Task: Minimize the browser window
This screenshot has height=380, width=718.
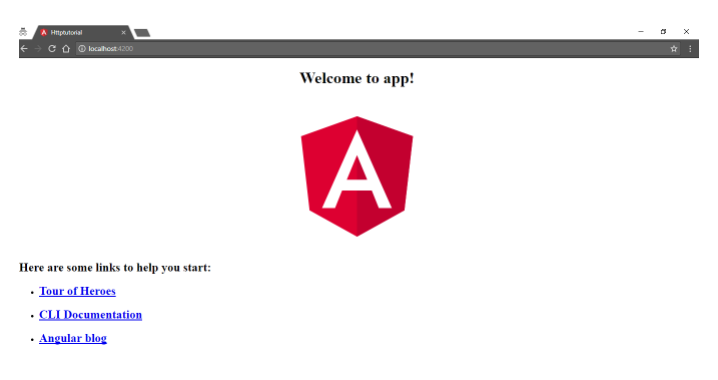Action: pyautogui.click(x=641, y=32)
